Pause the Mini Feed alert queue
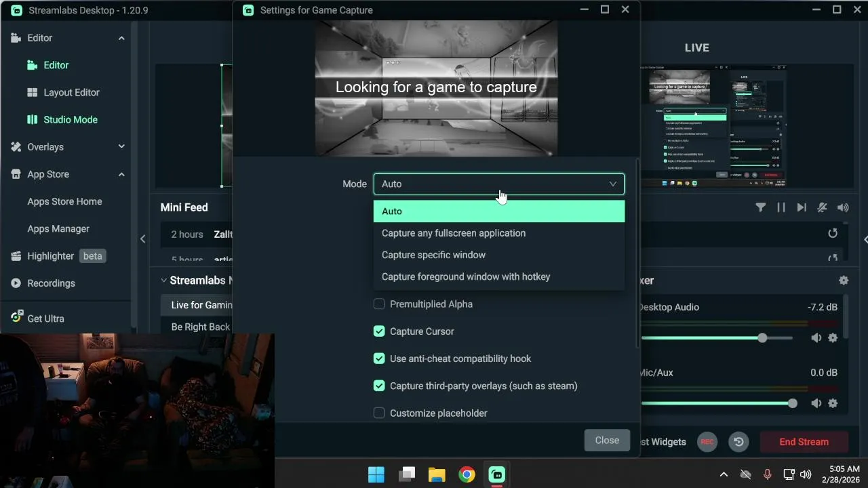This screenshot has height=488, width=868. click(x=781, y=207)
